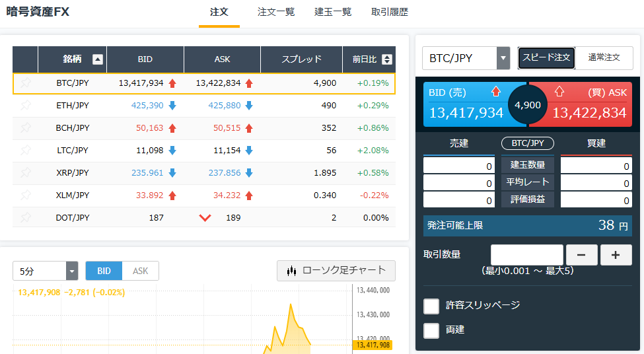Screen dimensions: 644x354
Task: Click the -0.22% change for XLM/JPY
Action: tap(374, 195)
